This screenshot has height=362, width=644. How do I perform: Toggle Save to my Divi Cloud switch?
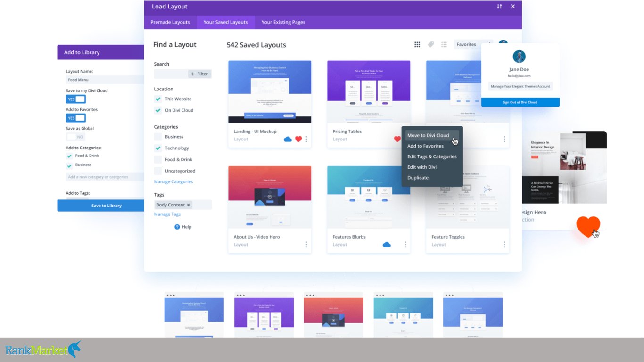click(x=76, y=99)
